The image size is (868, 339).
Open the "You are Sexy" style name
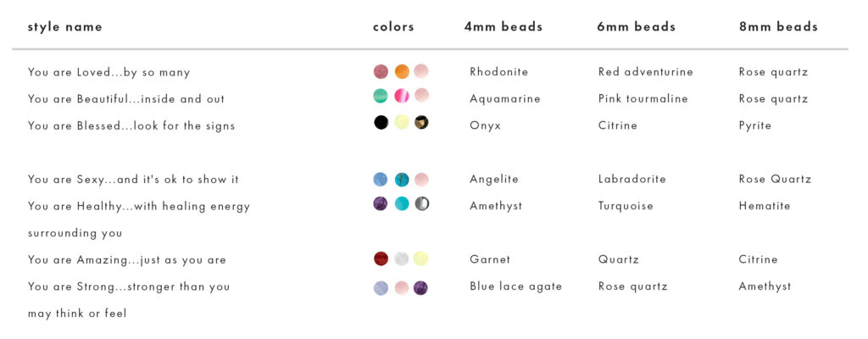tap(133, 179)
